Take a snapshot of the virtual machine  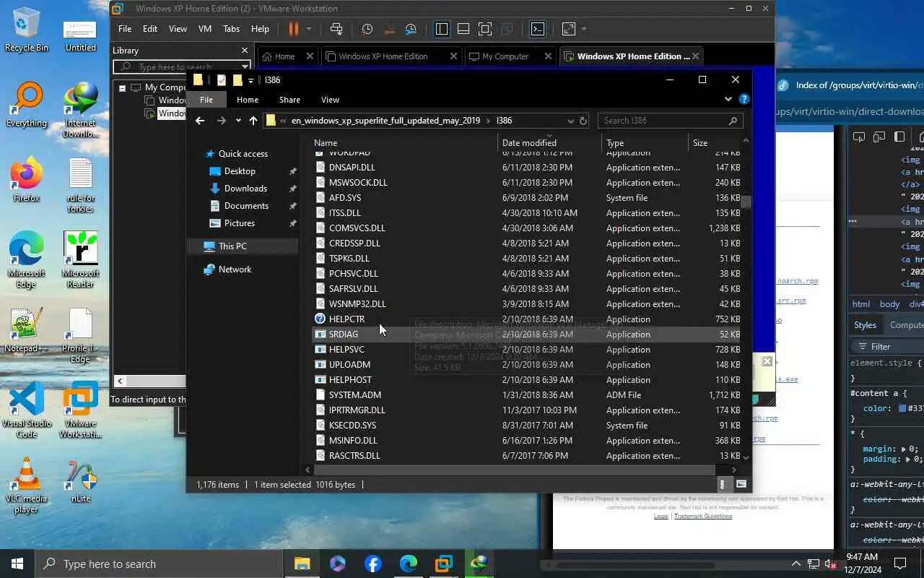pyautogui.click(x=367, y=29)
